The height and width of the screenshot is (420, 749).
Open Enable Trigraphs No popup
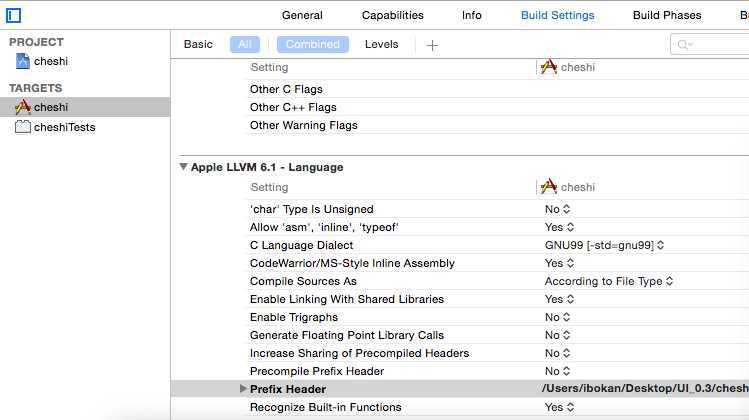[x=557, y=317]
